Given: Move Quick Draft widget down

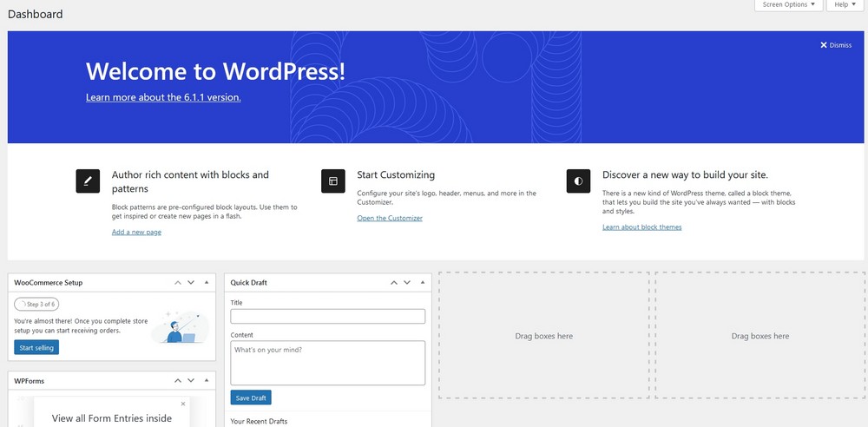Looking at the screenshot, I should (x=407, y=282).
